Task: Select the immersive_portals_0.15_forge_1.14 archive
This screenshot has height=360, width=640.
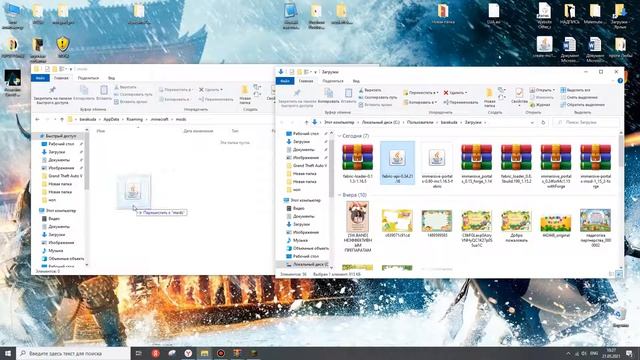Action: pyautogui.click(x=476, y=163)
